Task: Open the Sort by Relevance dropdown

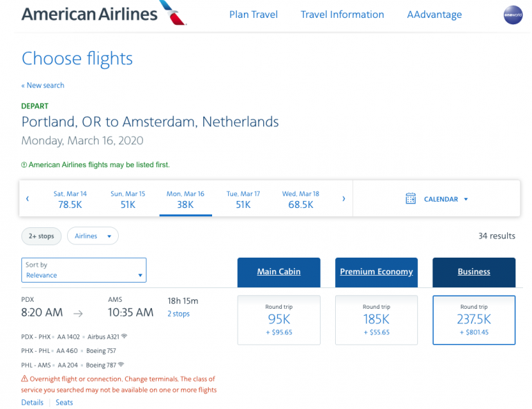Action: coord(84,270)
